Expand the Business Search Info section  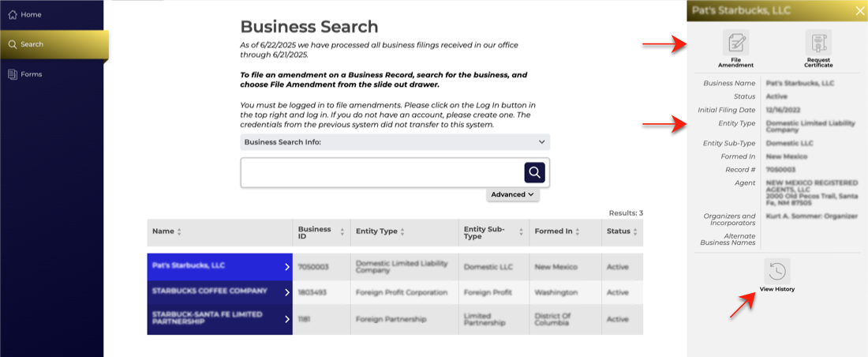coord(395,142)
